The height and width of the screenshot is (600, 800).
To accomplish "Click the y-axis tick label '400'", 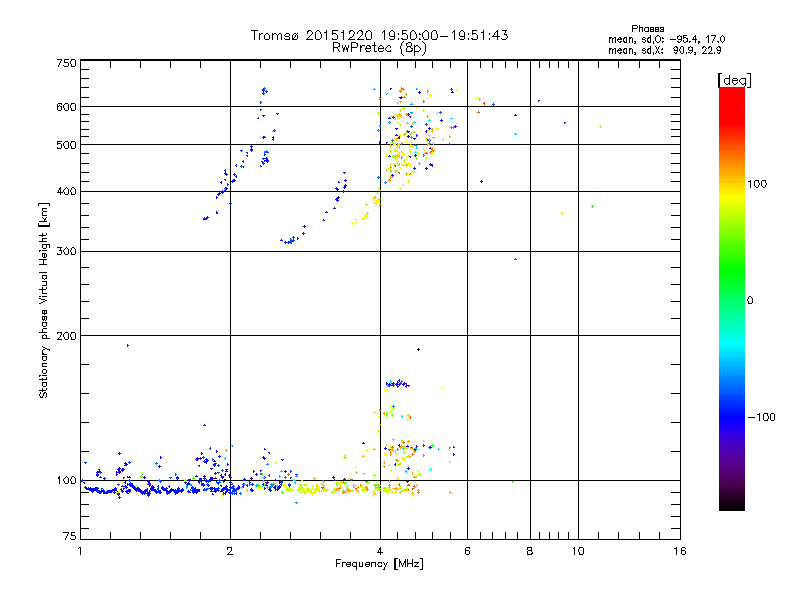I will pos(66,191).
